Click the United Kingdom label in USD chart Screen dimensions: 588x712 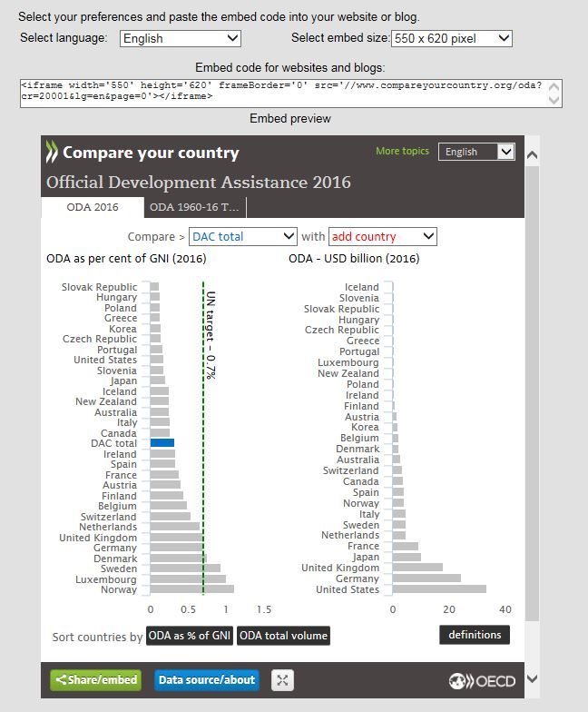click(x=339, y=568)
